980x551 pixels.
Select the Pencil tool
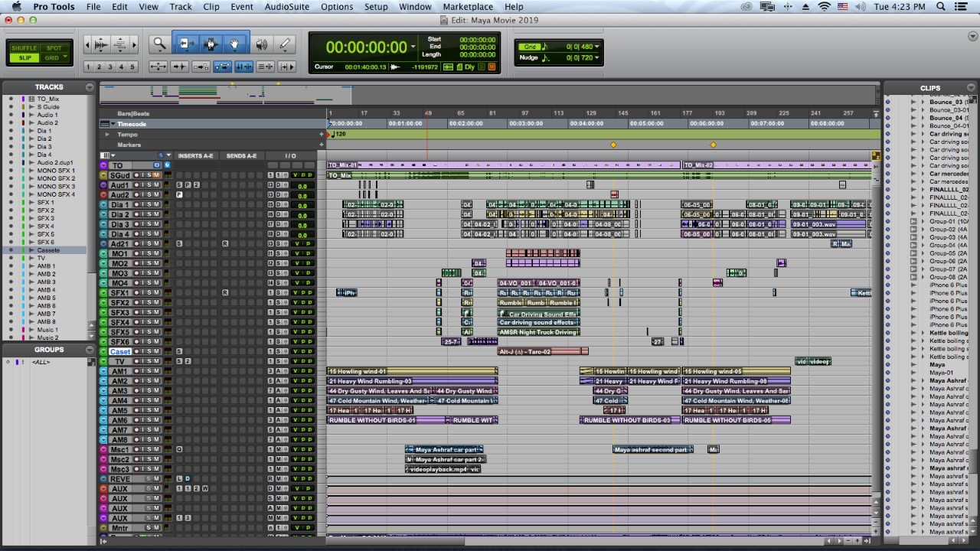point(285,44)
